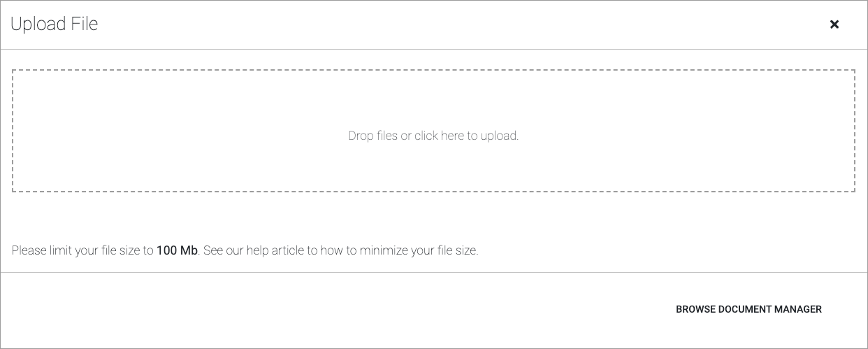Launch the document manager browser
The image size is (868, 349).
coord(748,309)
